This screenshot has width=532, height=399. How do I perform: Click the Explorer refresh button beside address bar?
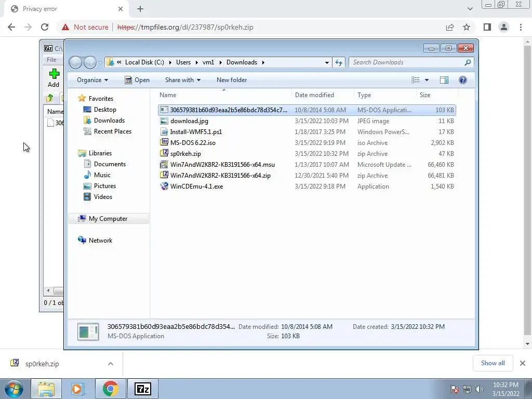pyautogui.click(x=339, y=62)
